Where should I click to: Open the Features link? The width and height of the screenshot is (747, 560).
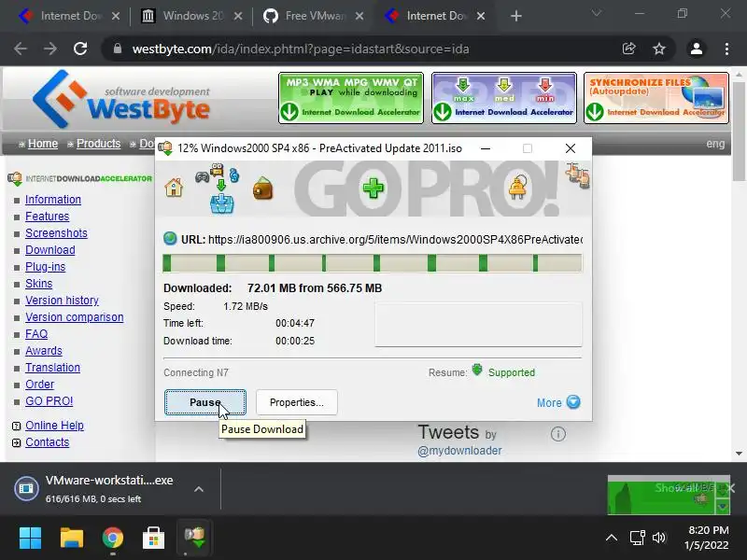pyautogui.click(x=48, y=217)
